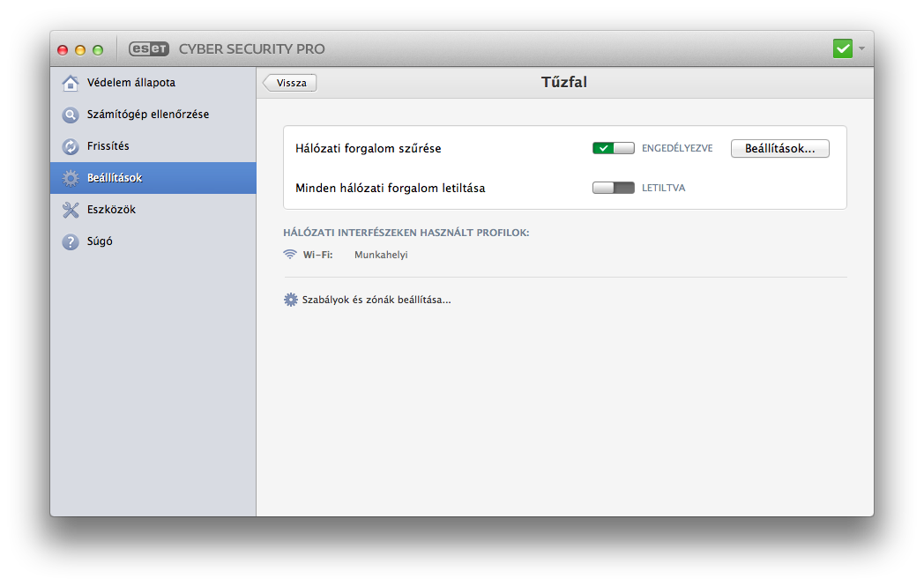Click the CYBER SECURITY PRO title text
Image resolution: width=924 pixels, height=586 pixels.
click(x=251, y=48)
